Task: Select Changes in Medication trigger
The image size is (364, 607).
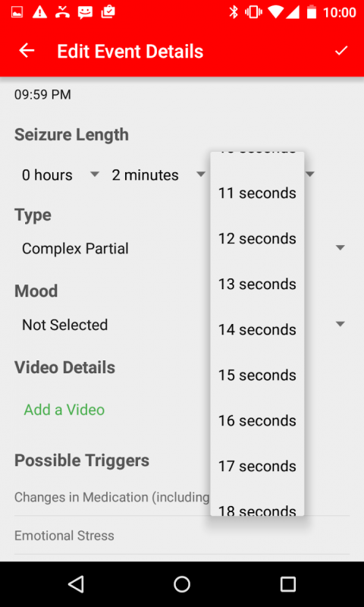Action: [112, 497]
